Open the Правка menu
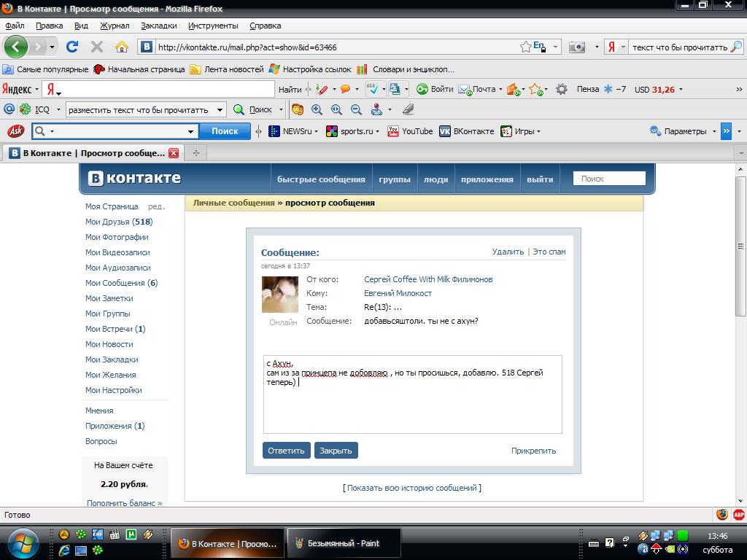This screenshot has height=560, width=747. tap(49, 26)
